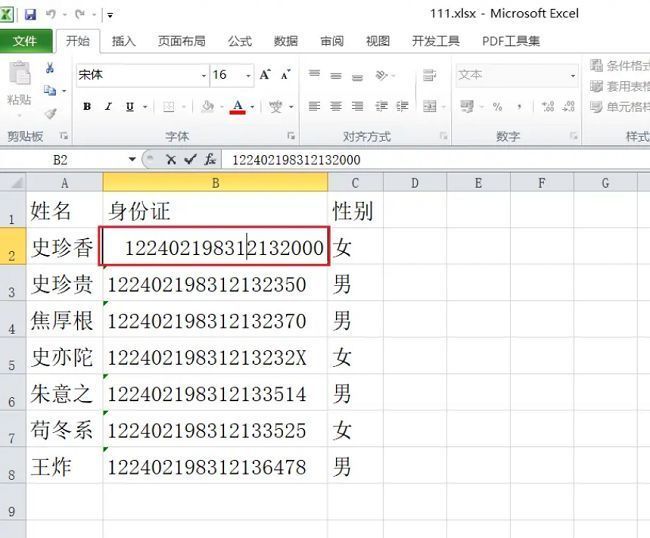Click the Insert Function fx icon
Viewport: 650px width, 538px height.
point(210,159)
